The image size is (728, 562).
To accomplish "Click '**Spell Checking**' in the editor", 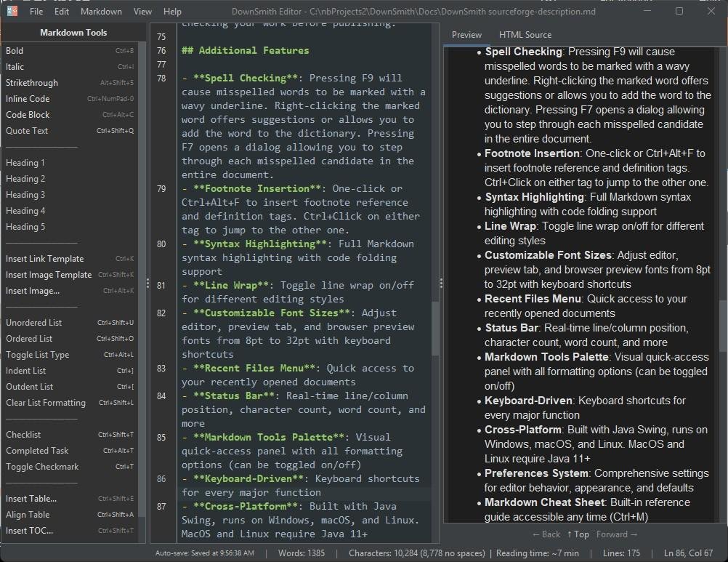I will coord(246,78).
